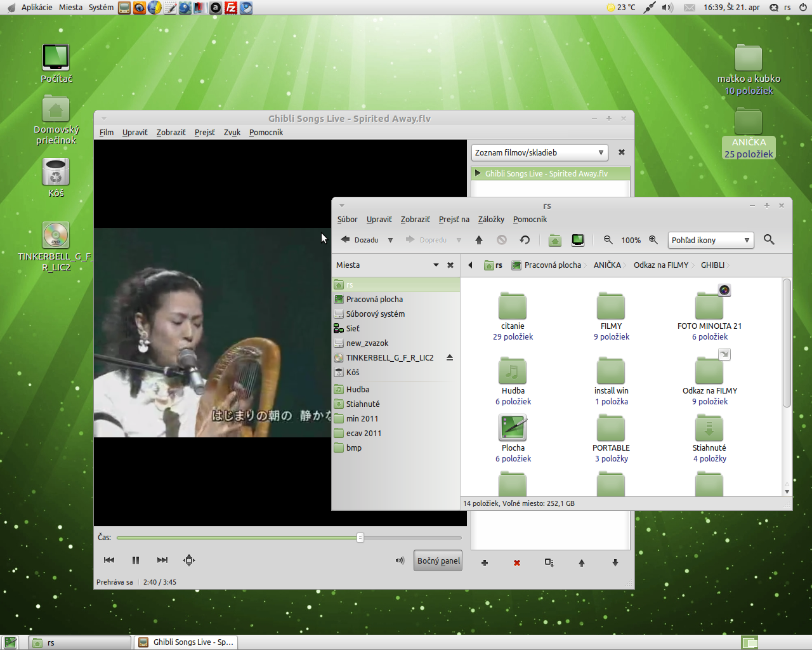
Task: Click the Dozadu back button
Action: pos(360,240)
